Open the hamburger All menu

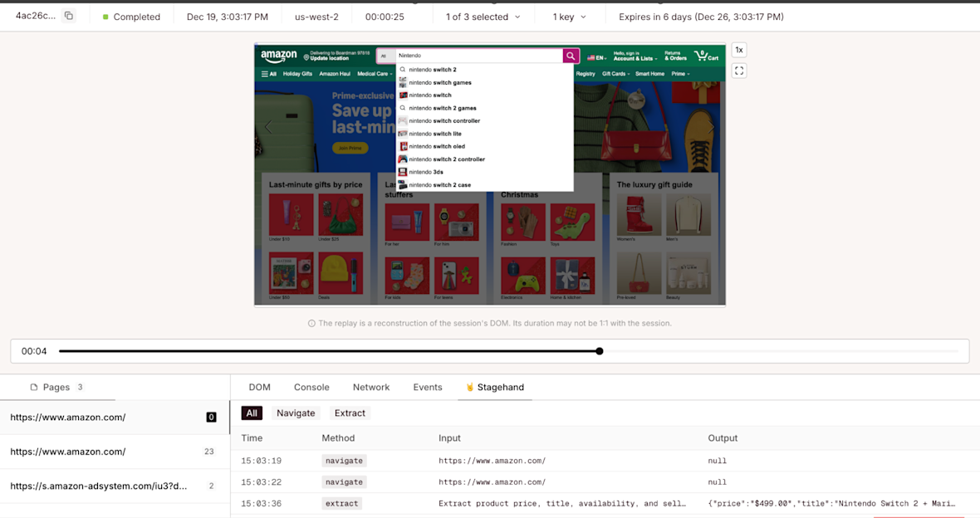tap(269, 74)
